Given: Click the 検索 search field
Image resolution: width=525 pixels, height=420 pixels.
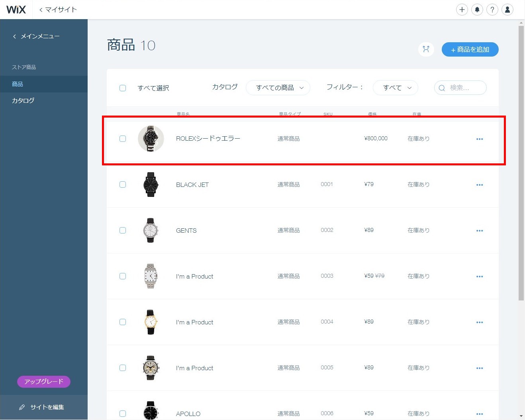Looking at the screenshot, I should 460,88.
